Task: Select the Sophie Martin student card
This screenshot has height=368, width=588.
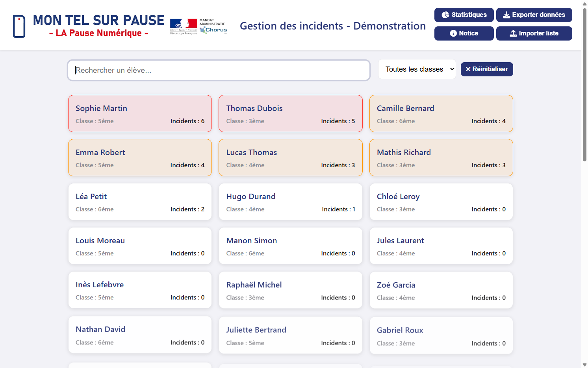Action: pyautogui.click(x=140, y=113)
